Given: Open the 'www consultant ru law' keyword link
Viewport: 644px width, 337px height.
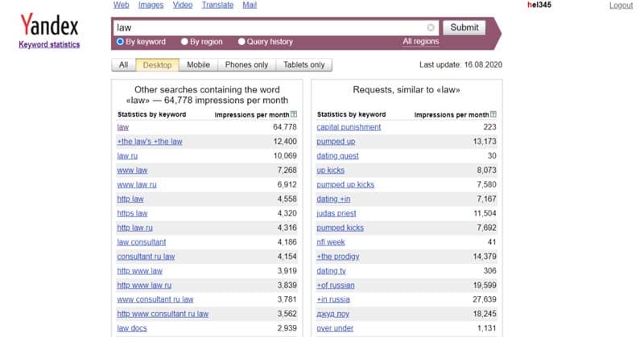Looking at the screenshot, I should coord(155,300).
